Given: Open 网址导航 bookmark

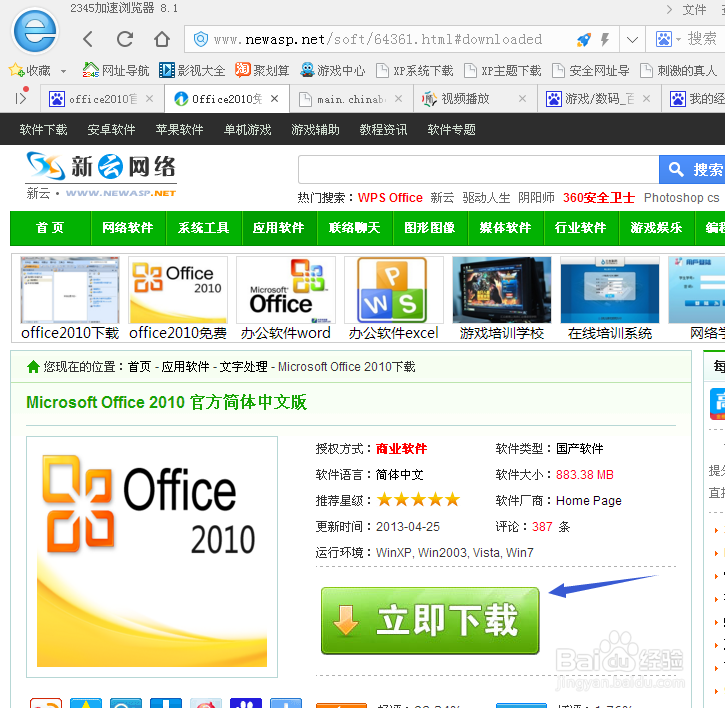Looking at the screenshot, I should tap(116, 70).
